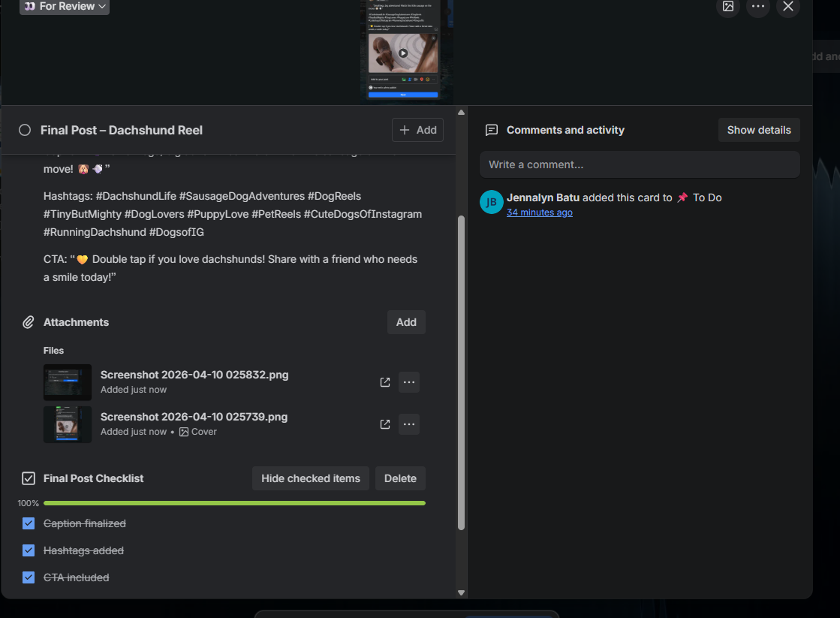The width and height of the screenshot is (840, 618).
Task: Open the For Review list dropdown
Action: 65,7
